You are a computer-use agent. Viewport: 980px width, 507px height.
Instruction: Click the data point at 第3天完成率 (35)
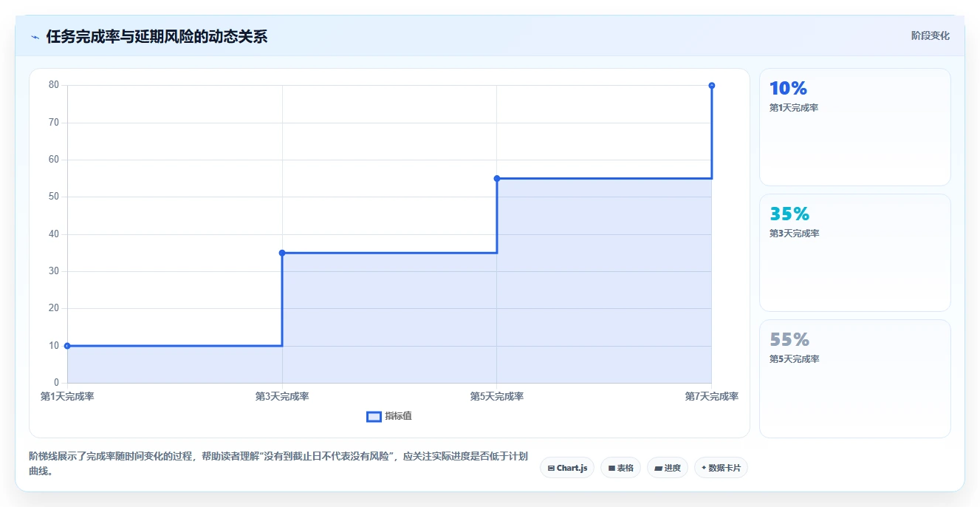[x=282, y=253]
